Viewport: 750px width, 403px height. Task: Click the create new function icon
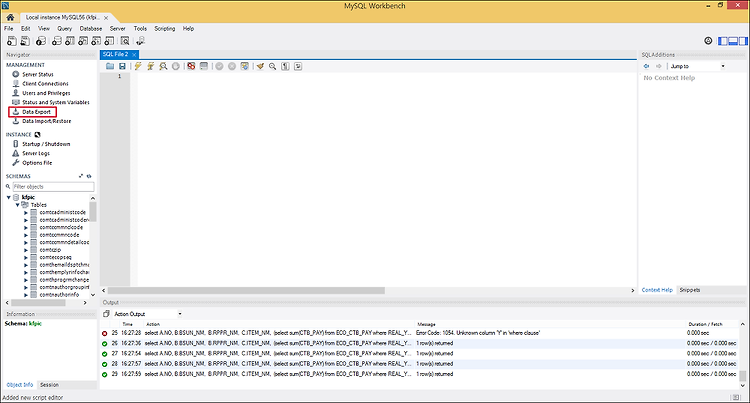click(x=110, y=41)
